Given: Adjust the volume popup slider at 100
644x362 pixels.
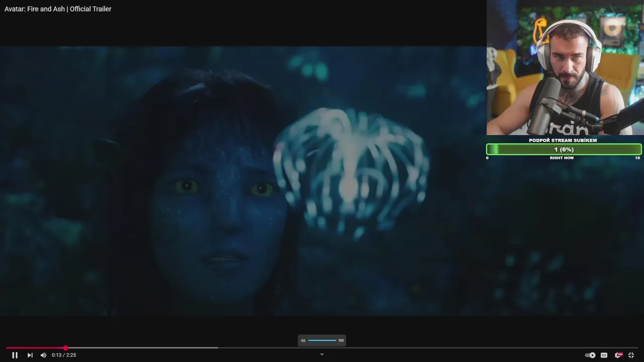Looking at the screenshot, I should point(322,340).
